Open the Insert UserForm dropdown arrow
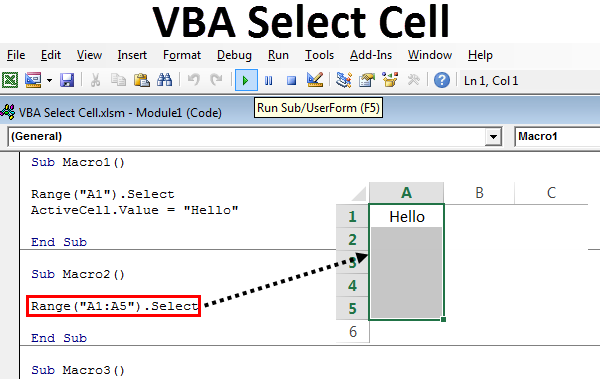Viewport: 600px width, 379px height. (49, 80)
